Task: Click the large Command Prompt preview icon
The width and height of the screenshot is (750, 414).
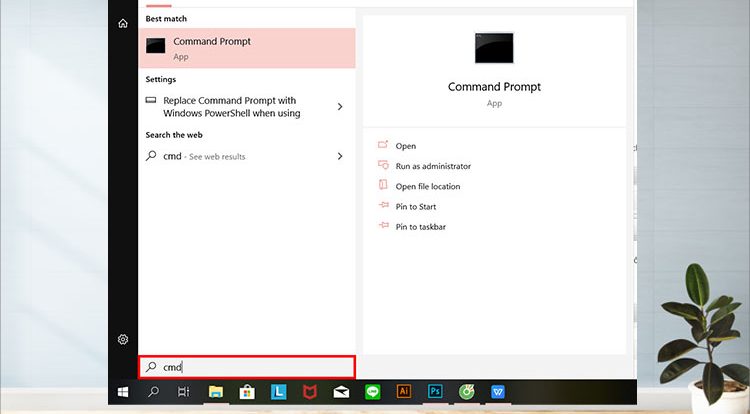Action: point(494,48)
